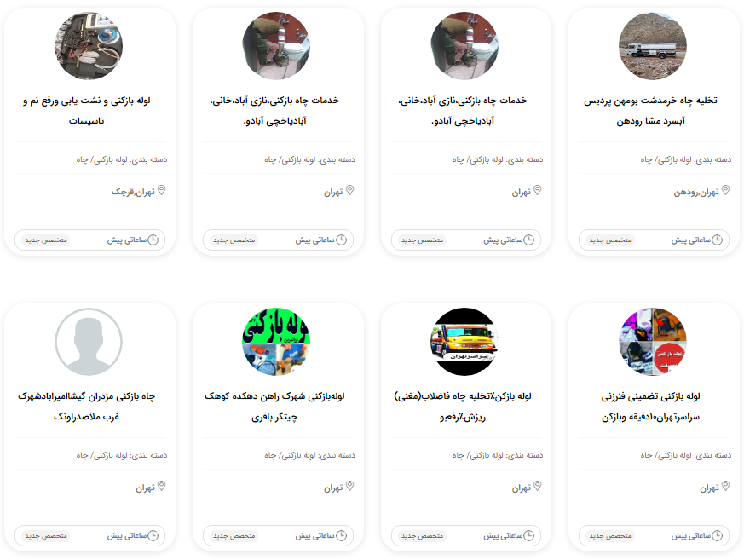744x560 pixels.
Task: Open plumbing tools profile photo of قرچک listing
Action: tap(89, 46)
